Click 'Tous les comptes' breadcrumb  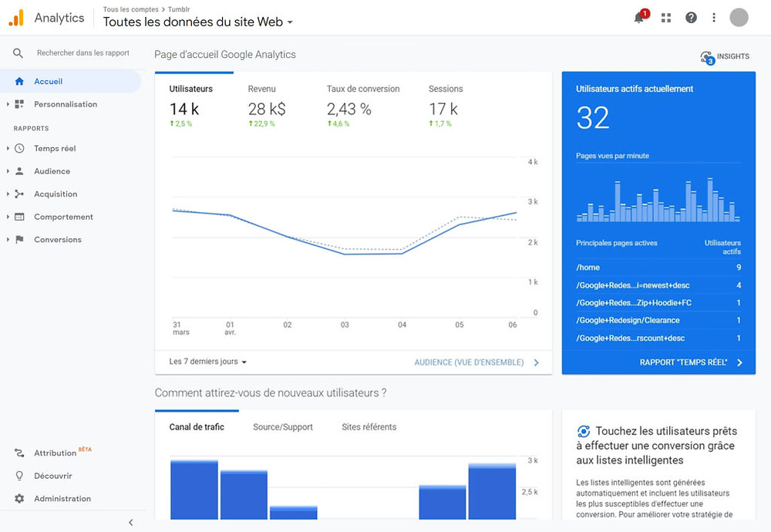[130, 9]
